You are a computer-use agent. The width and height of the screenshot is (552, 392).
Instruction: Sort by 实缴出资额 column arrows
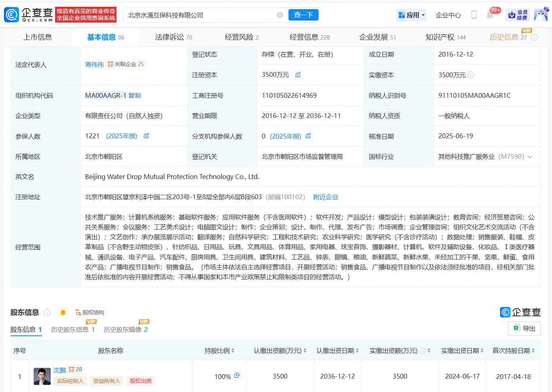[x=429, y=351]
